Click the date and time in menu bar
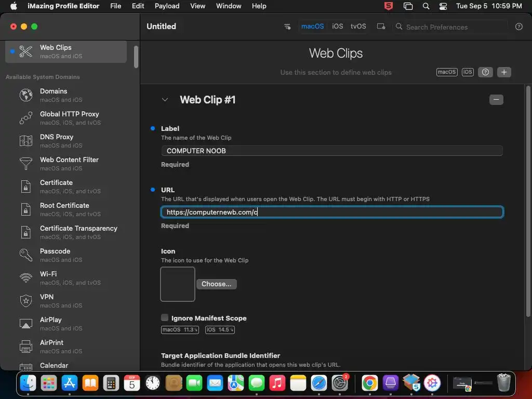The height and width of the screenshot is (399, 532). 488,6
